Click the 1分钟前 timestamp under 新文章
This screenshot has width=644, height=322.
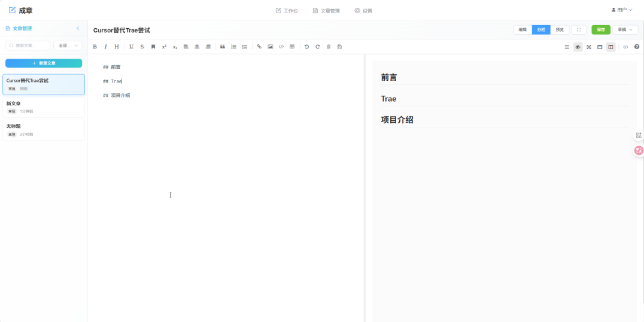pos(26,111)
